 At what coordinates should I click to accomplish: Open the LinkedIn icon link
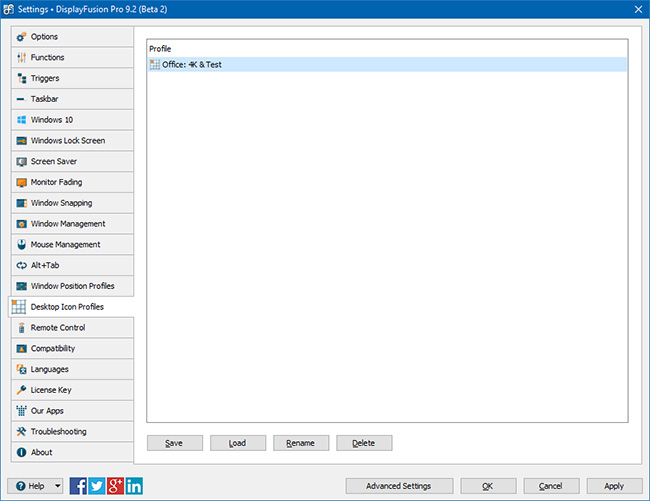pyautogui.click(x=133, y=486)
